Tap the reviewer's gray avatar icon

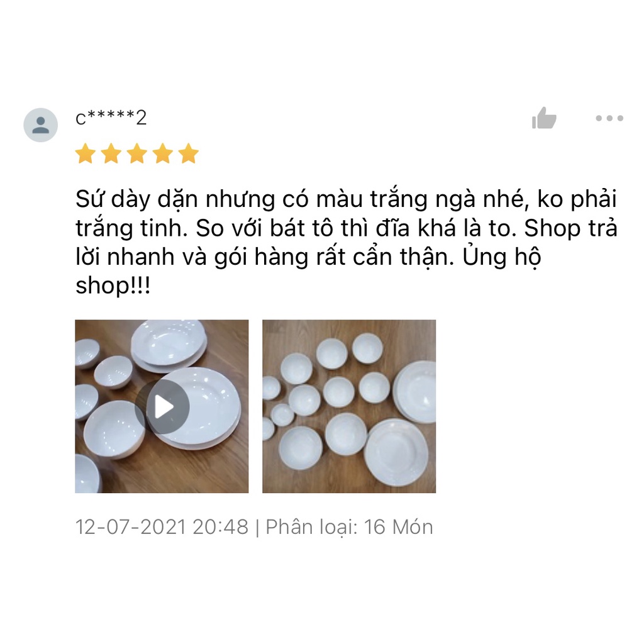coord(41,125)
